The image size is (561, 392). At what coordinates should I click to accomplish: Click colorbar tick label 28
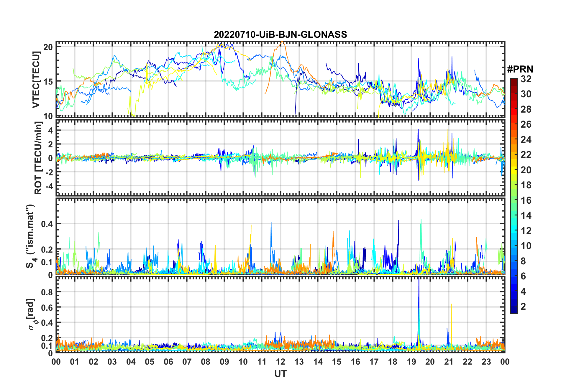point(526,109)
